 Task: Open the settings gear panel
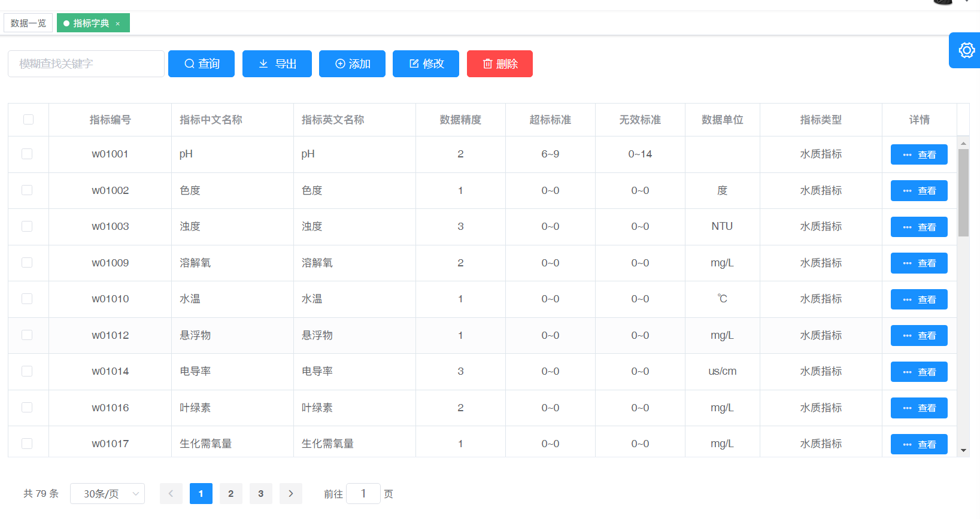(x=966, y=50)
